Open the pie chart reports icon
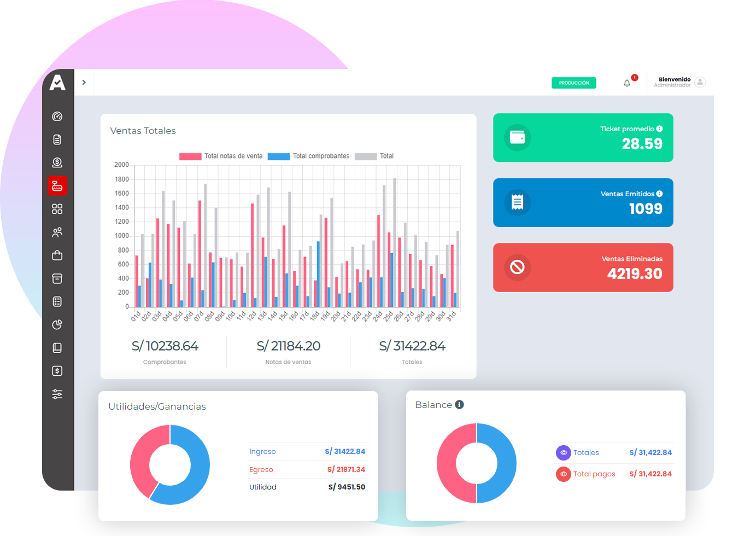 57,325
